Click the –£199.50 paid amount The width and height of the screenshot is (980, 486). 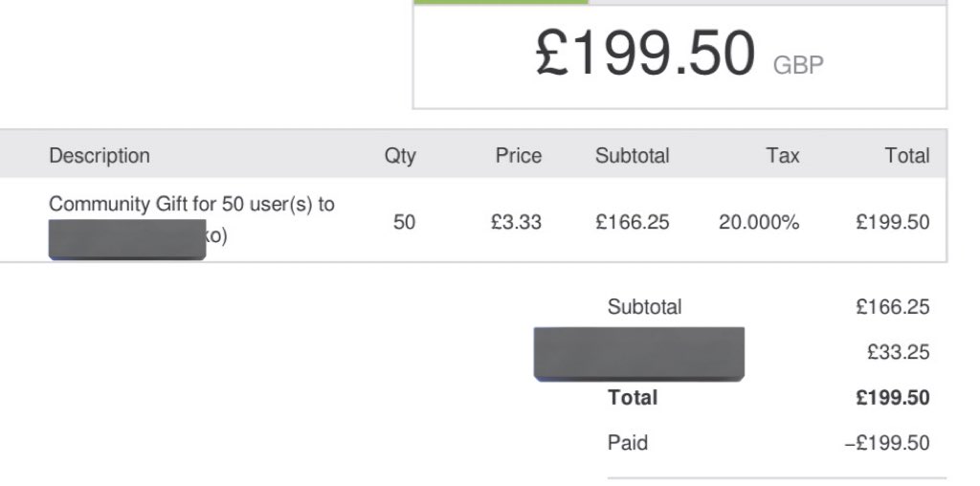click(887, 443)
